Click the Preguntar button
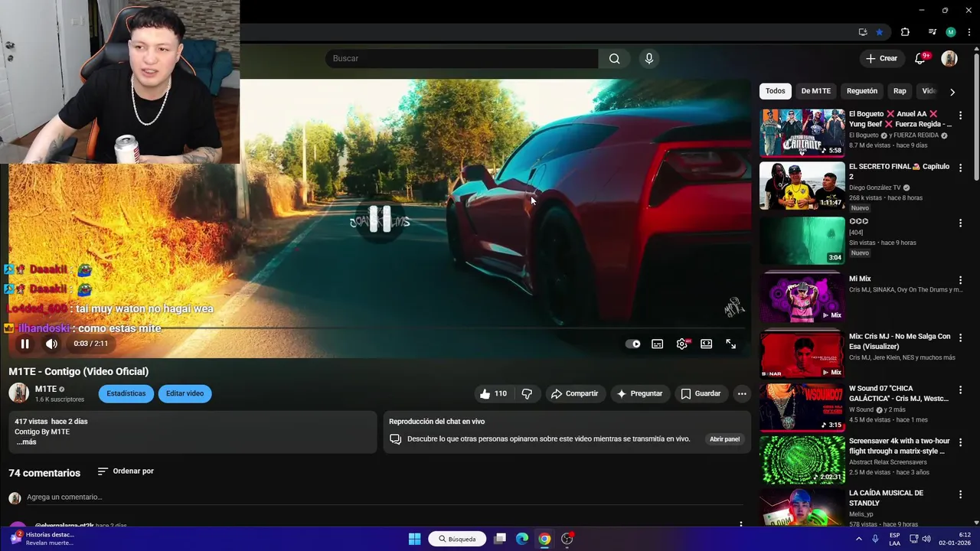The width and height of the screenshot is (980, 551). click(x=640, y=394)
